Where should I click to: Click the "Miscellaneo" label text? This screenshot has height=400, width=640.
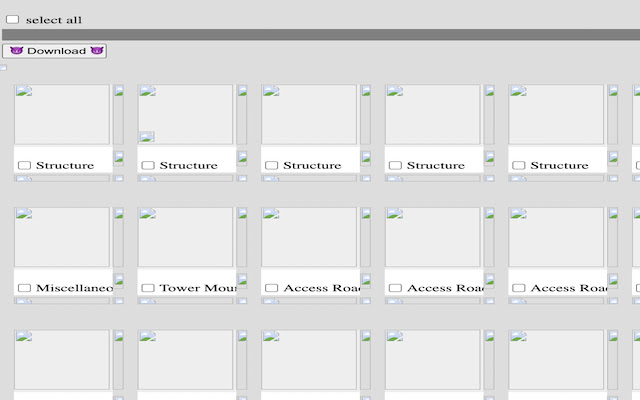click(x=74, y=288)
